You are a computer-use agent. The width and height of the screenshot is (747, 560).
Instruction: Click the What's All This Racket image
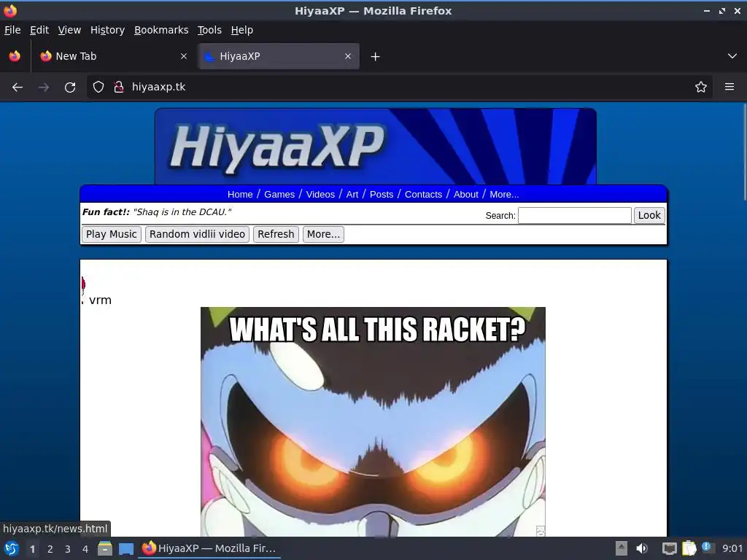click(x=373, y=421)
